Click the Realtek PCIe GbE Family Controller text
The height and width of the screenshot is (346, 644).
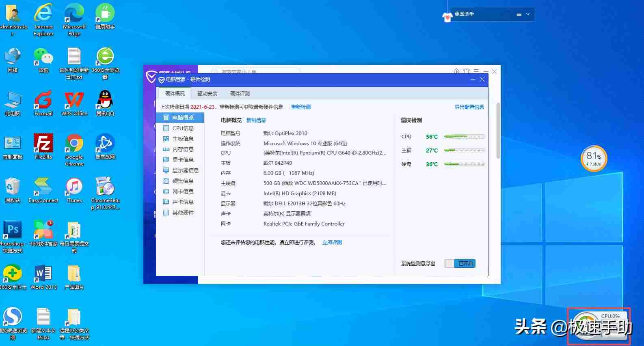coord(304,224)
